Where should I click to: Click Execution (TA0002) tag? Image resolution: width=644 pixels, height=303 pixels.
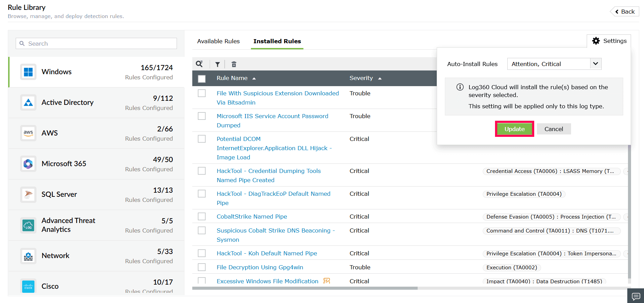pyautogui.click(x=512, y=268)
